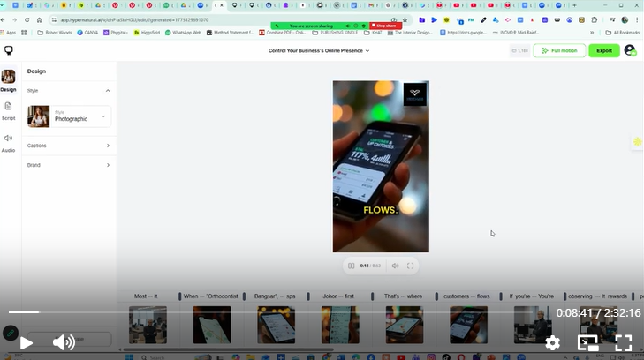Click the credits counter 1,188
Image resolution: width=644 pixels, height=360 pixels.
pyautogui.click(x=520, y=51)
